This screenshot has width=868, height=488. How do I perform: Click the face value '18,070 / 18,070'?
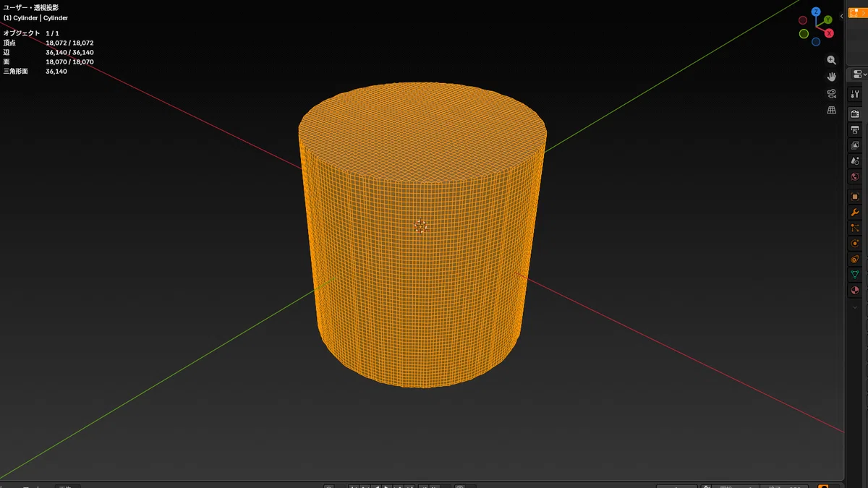click(69, 62)
